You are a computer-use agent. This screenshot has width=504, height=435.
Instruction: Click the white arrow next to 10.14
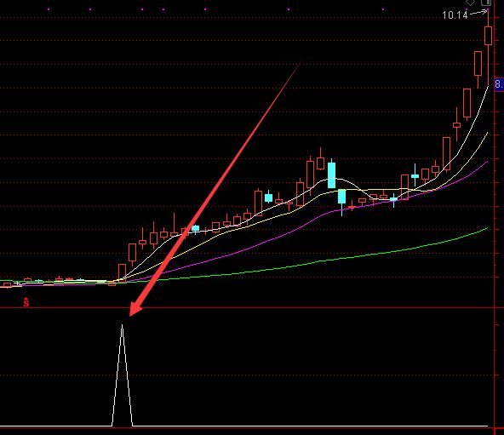(x=478, y=13)
